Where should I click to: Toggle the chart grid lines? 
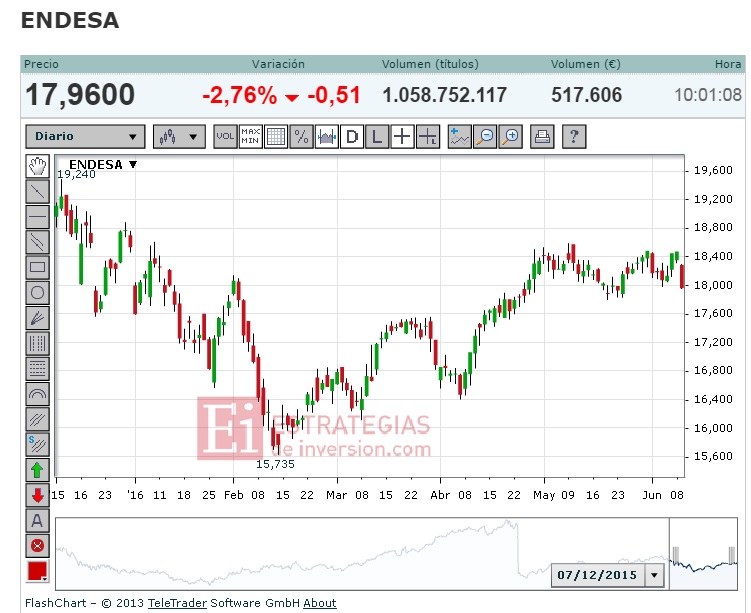point(276,136)
